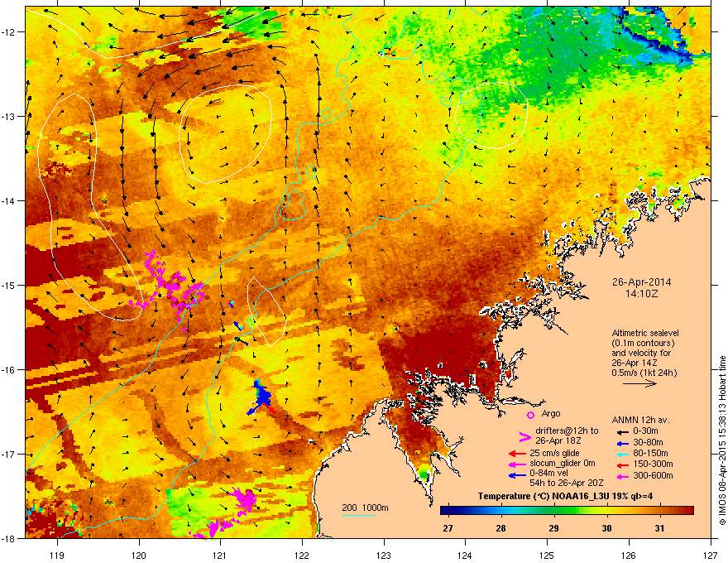
Task: Click the black arrow beside '0-30m' legend entry
Action: (621, 431)
